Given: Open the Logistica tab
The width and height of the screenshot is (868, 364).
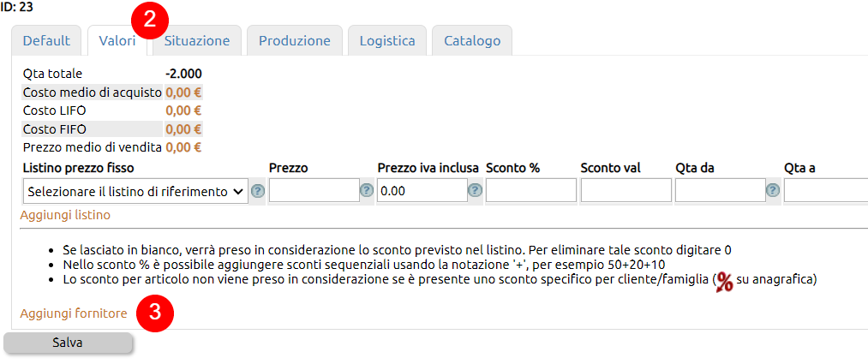Looking at the screenshot, I should (387, 40).
